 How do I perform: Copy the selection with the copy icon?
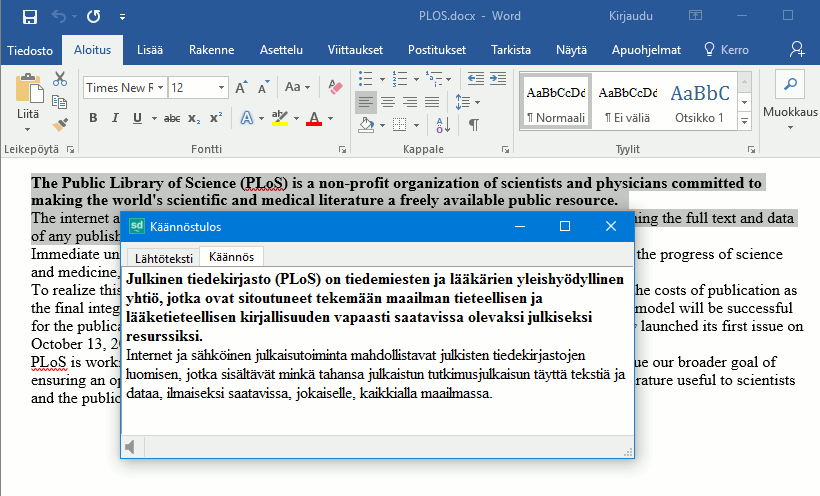[60, 102]
